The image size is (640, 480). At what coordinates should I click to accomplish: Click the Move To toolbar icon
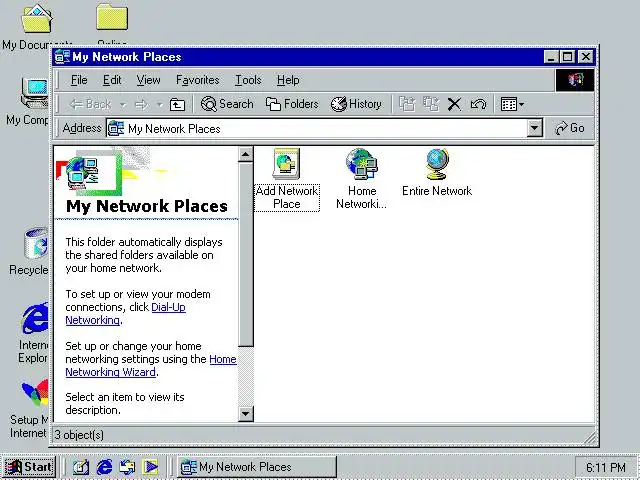[407, 104]
